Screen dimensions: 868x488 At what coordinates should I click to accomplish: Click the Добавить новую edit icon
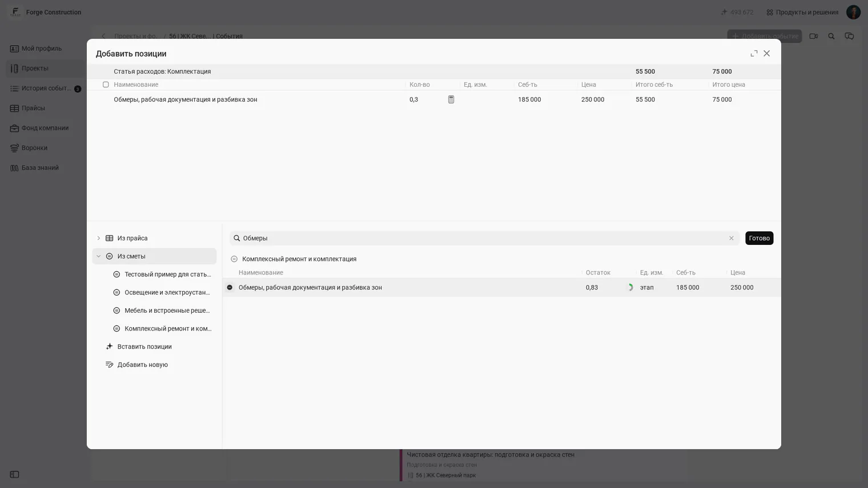click(x=109, y=365)
